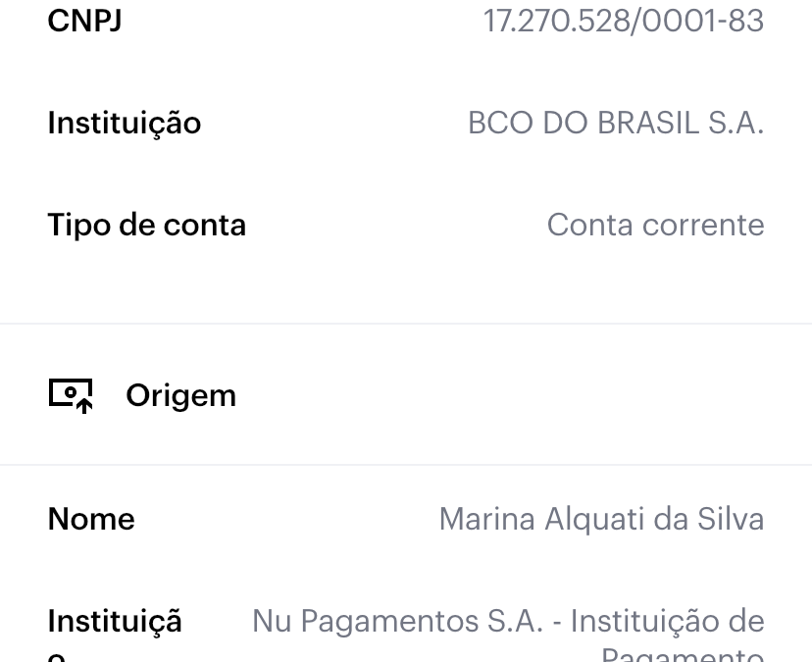Image resolution: width=812 pixels, height=662 pixels.
Task: Click the Origem transfer icon
Action: 71,396
